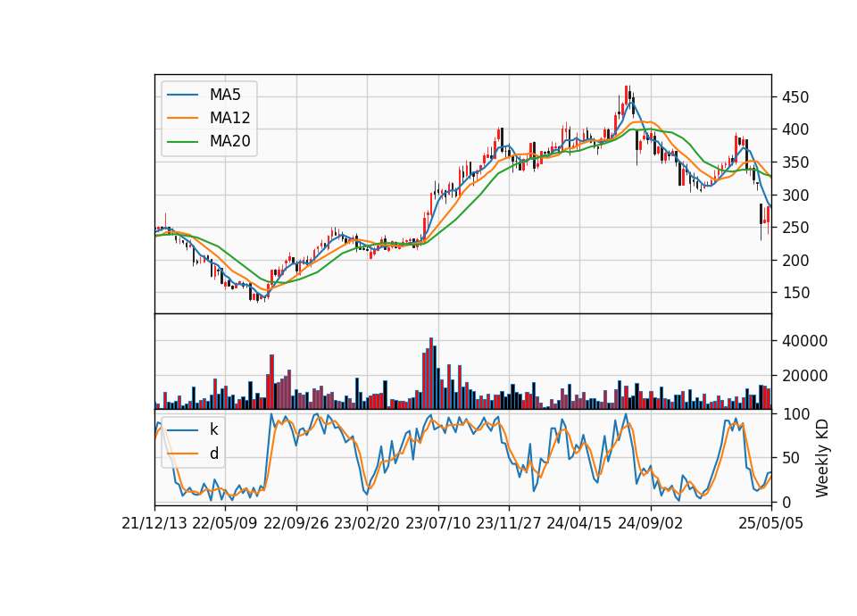857x616 pixels.
Task: Click the 22/09/26 date tick label
Action: pyautogui.click(x=296, y=523)
